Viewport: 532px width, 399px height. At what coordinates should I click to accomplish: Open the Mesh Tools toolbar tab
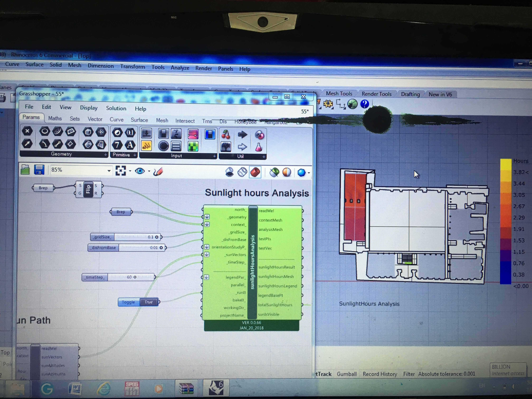click(x=339, y=94)
